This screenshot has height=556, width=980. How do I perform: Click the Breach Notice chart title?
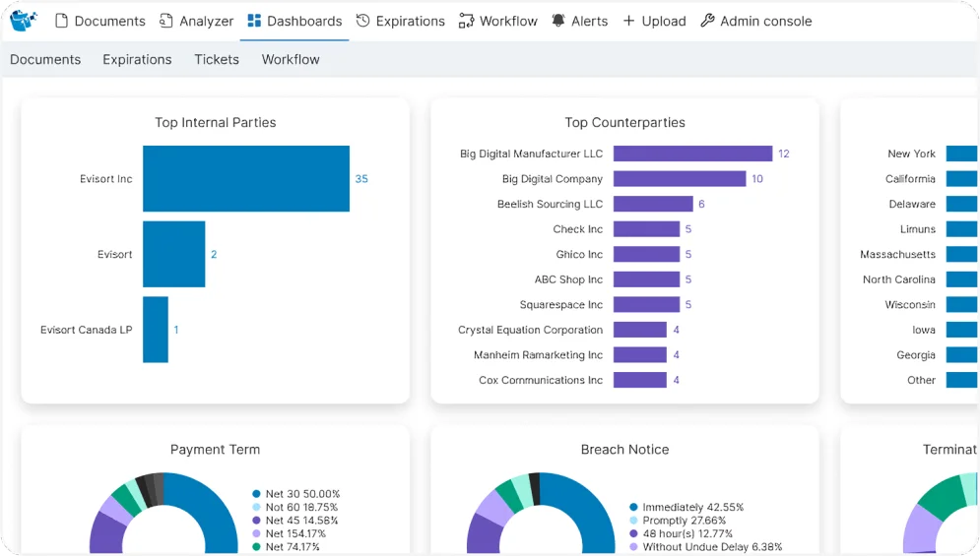click(625, 449)
